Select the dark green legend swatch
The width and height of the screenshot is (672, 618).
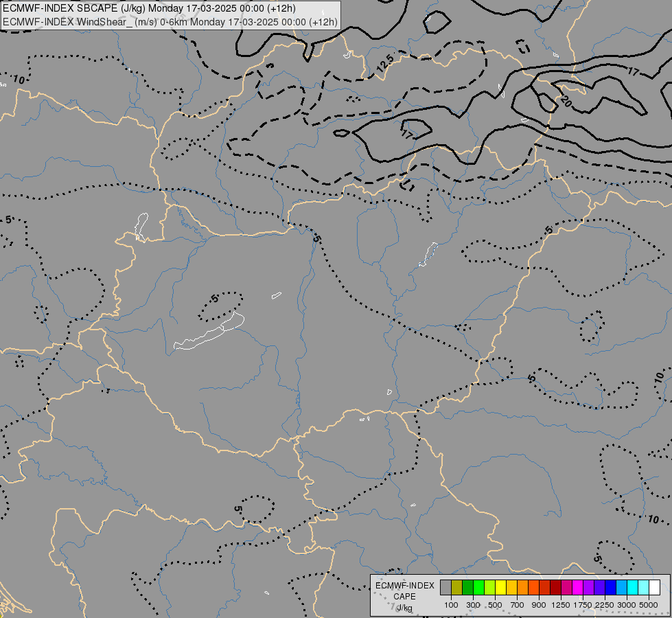[x=468, y=588]
